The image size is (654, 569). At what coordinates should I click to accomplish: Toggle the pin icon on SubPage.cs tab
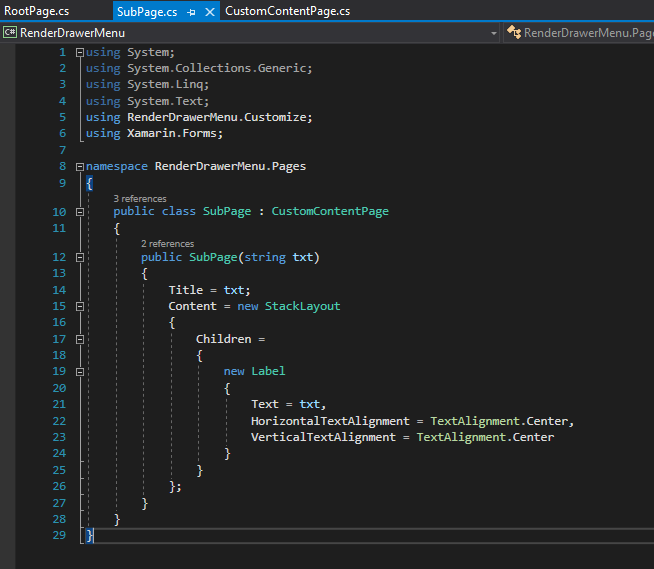pyautogui.click(x=191, y=12)
